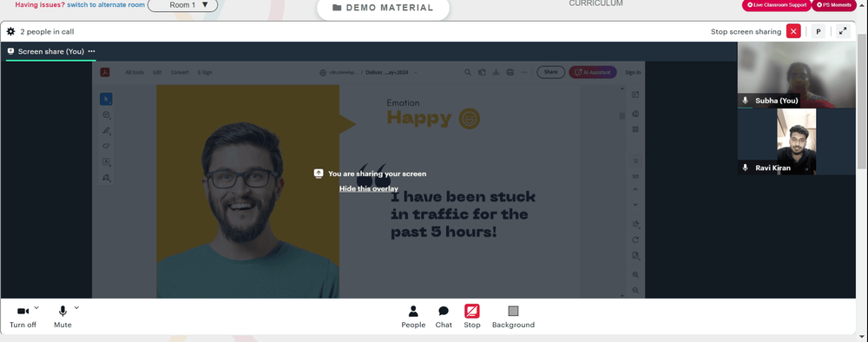This screenshot has width=868, height=342.
Task: Open camera options chevron
Action: pos(36,307)
